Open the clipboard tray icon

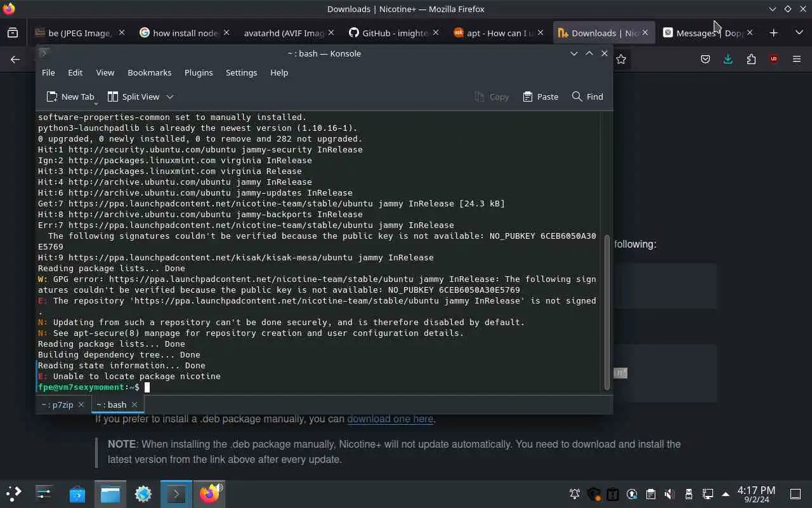(x=650, y=494)
